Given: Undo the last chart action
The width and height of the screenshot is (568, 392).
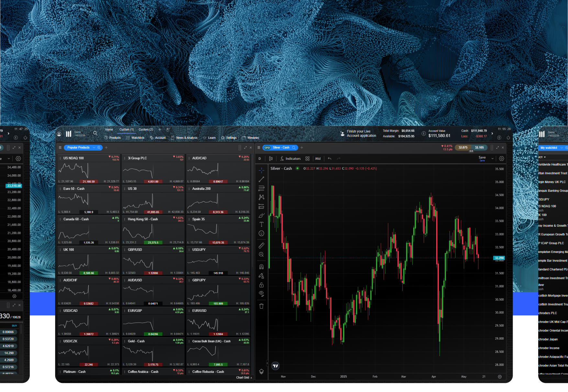Looking at the screenshot, I should pos(329,158).
